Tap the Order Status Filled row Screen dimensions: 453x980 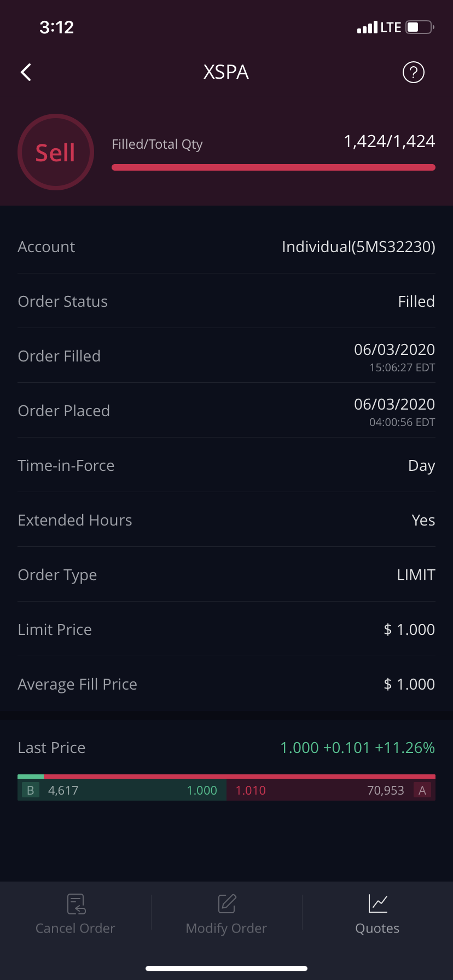(x=226, y=301)
